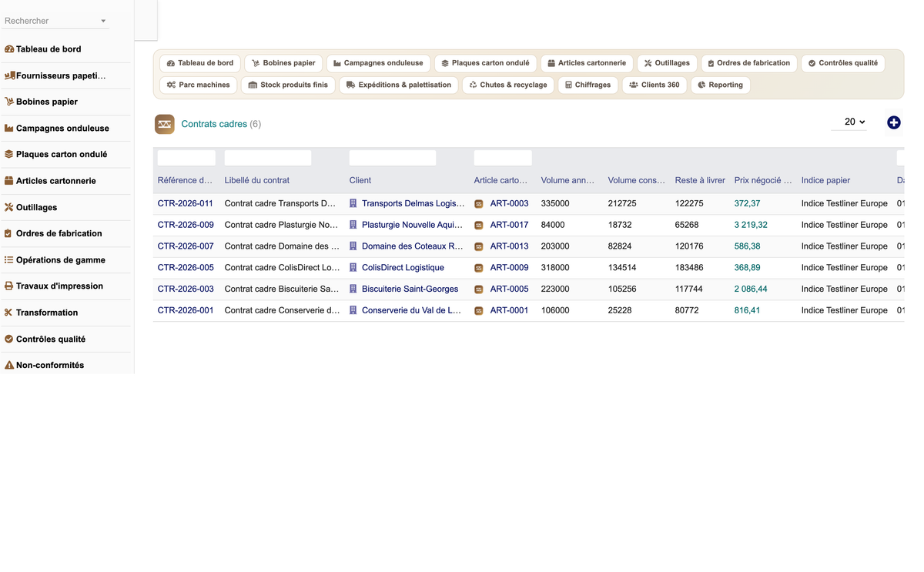
Task: Open the Domaine des Coteaux client link
Action: coord(413,246)
